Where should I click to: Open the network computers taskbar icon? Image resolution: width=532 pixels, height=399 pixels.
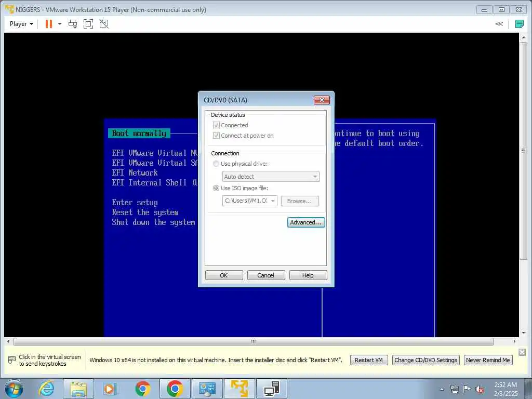pos(271,389)
